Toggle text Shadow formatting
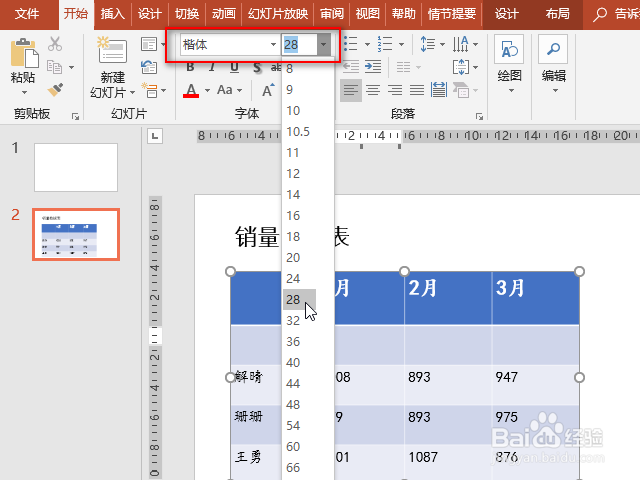This screenshot has height=480, width=640. pyautogui.click(x=257, y=67)
